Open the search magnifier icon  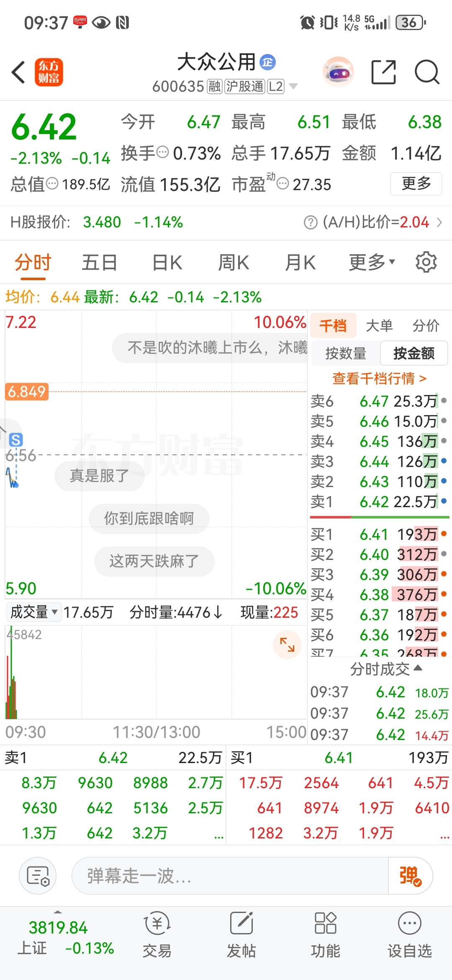427,72
